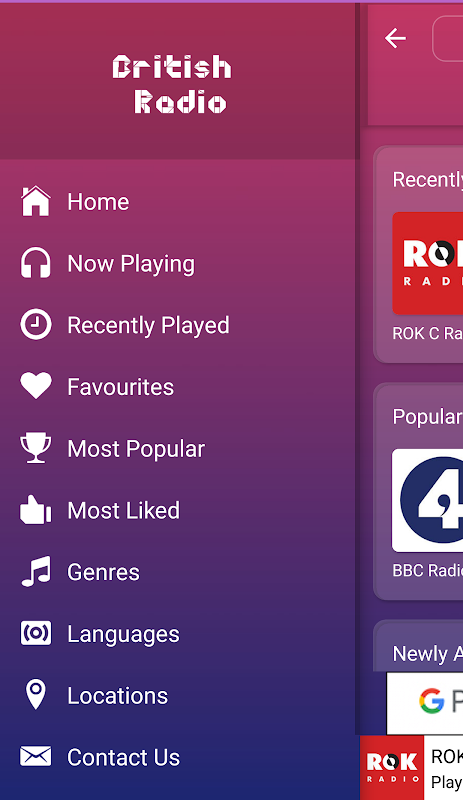
Task: Open the Languages menu entry
Action: (x=123, y=635)
